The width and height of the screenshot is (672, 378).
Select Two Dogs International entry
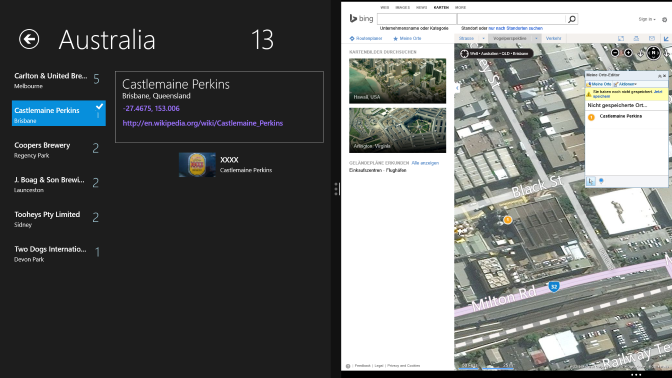pos(58,253)
